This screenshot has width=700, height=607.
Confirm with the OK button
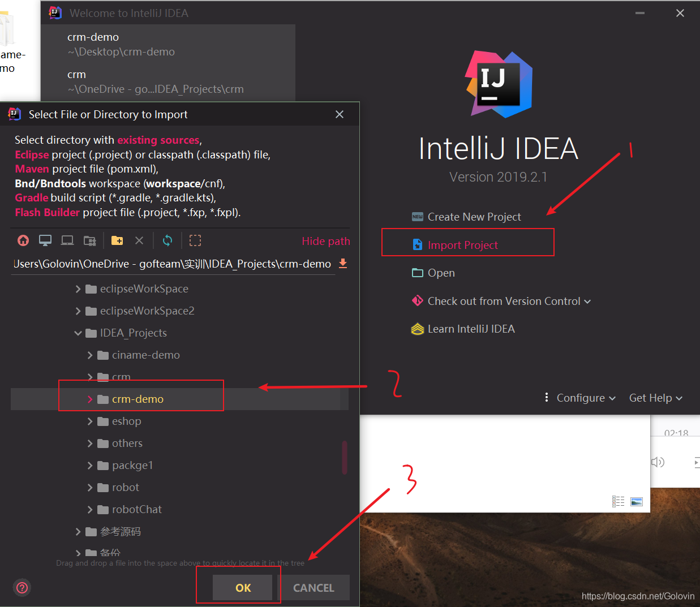pyautogui.click(x=243, y=588)
